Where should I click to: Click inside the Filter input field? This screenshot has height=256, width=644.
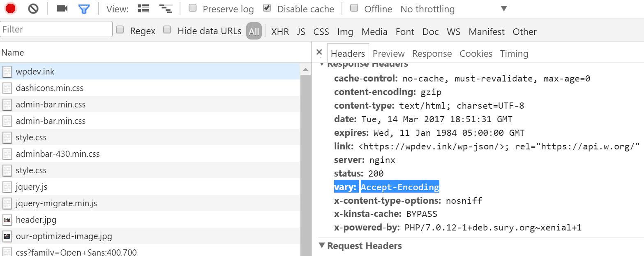56,29
